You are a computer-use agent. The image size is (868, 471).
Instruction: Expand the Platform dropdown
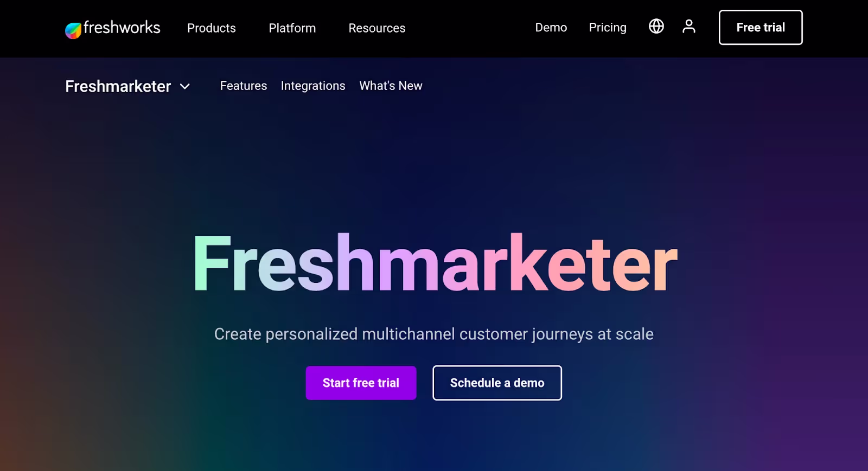292,28
